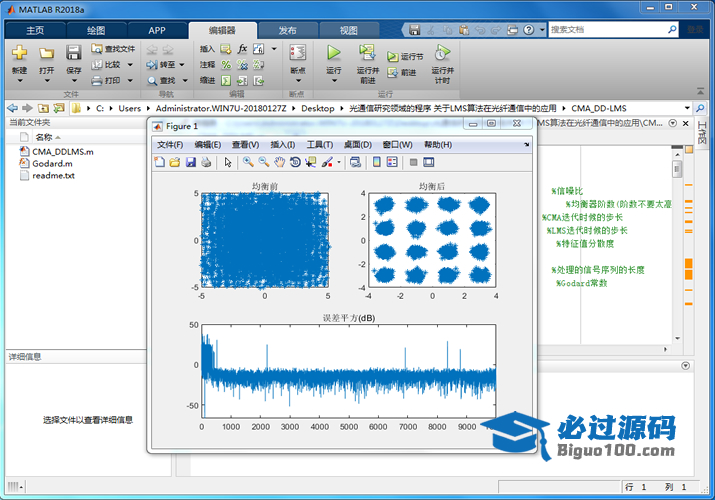Click the Link Plot icon in Figure 1
Image resolution: width=715 pixels, height=500 pixels.
pyautogui.click(x=355, y=162)
